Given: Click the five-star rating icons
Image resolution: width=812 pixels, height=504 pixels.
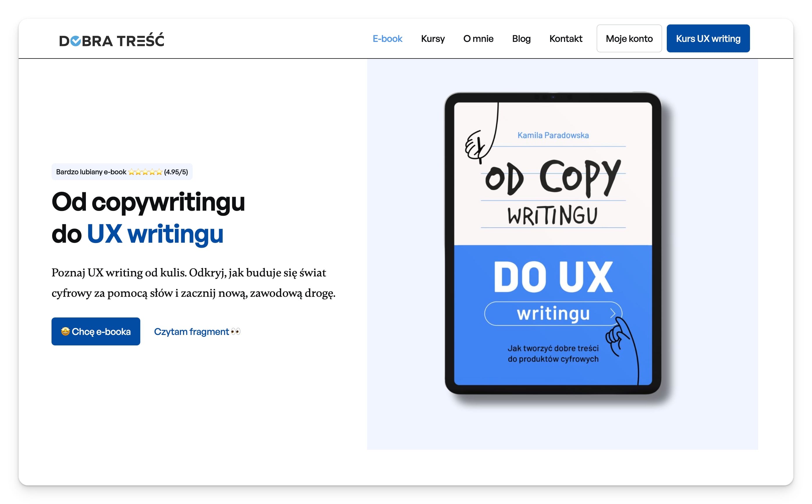Looking at the screenshot, I should tap(145, 172).
